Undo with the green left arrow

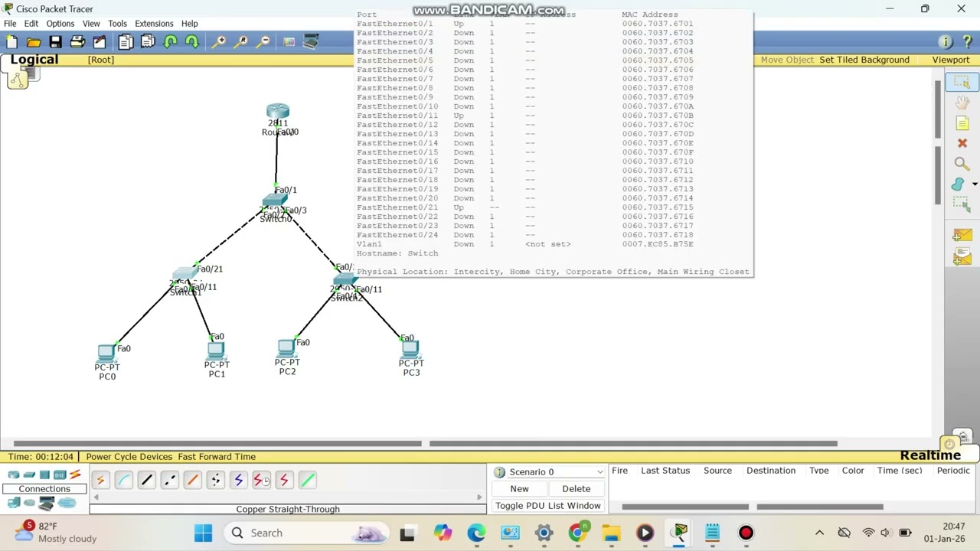[x=170, y=41]
